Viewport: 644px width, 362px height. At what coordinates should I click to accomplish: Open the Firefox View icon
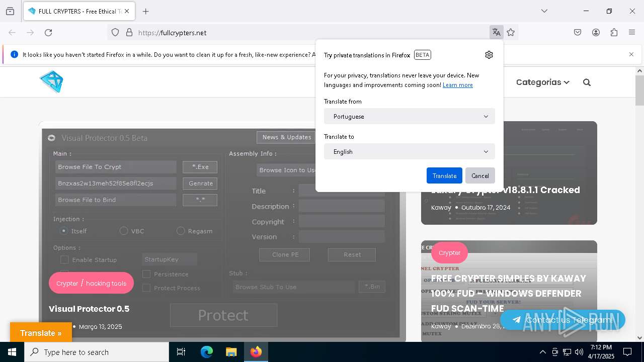(x=10, y=11)
